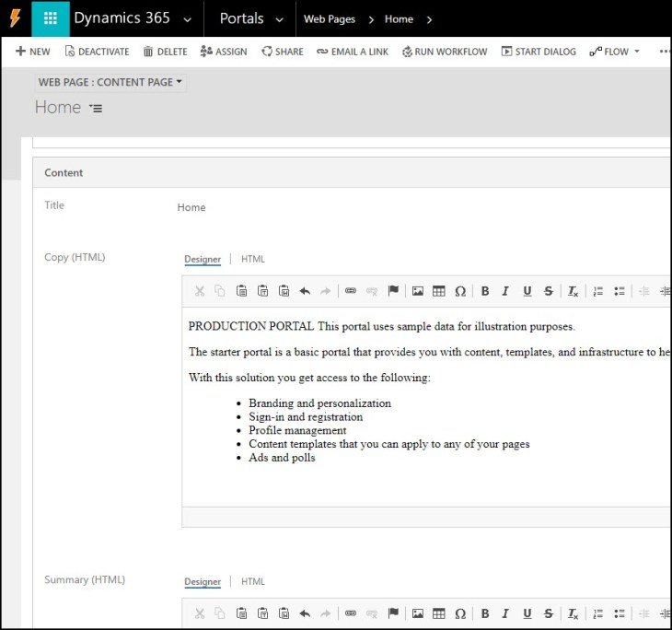Undo in Summary editor toolbar
The width and height of the screenshot is (672, 630).
(x=305, y=613)
